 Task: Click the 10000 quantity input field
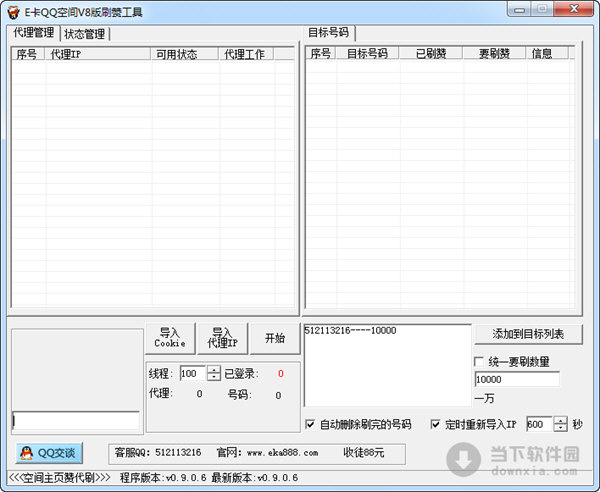click(517, 379)
